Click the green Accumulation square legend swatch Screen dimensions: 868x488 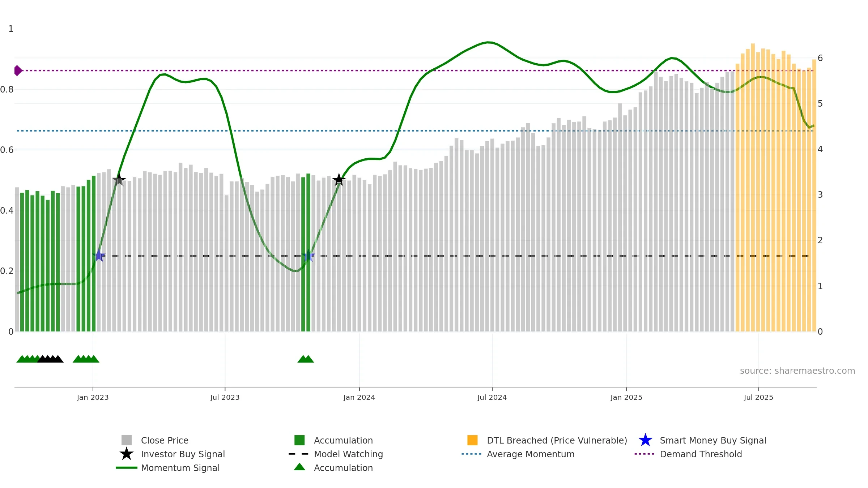tap(299, 440)
